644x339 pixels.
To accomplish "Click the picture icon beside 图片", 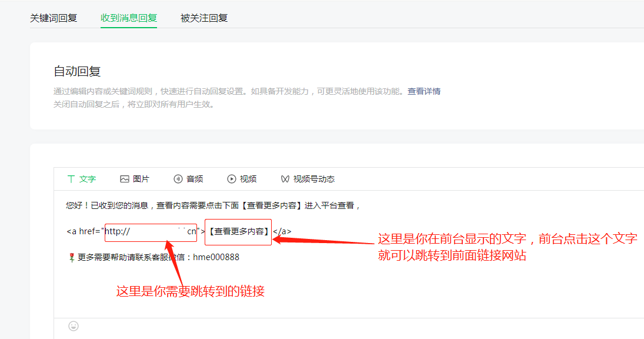I will tap(125, 179).
